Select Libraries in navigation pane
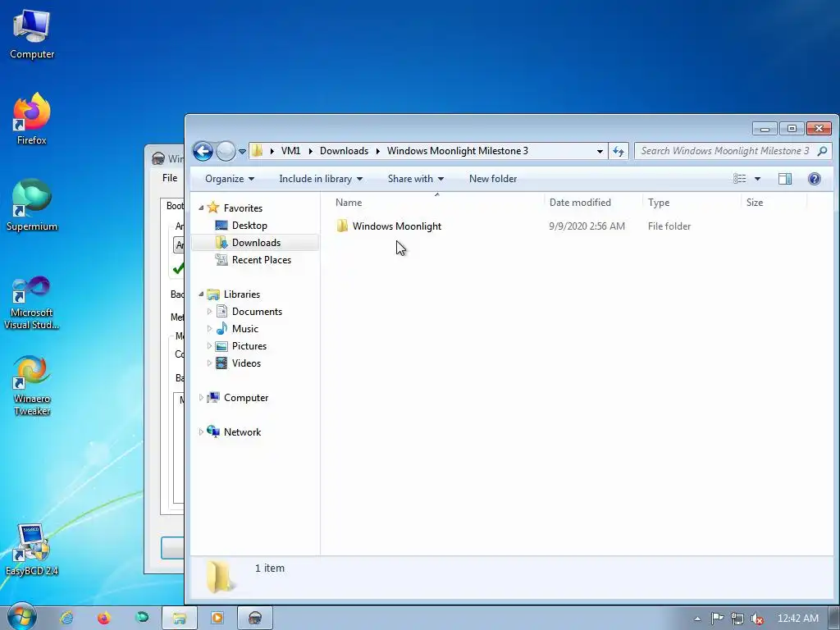This screenshot has height=630, width=840. (x=242, y=294)
